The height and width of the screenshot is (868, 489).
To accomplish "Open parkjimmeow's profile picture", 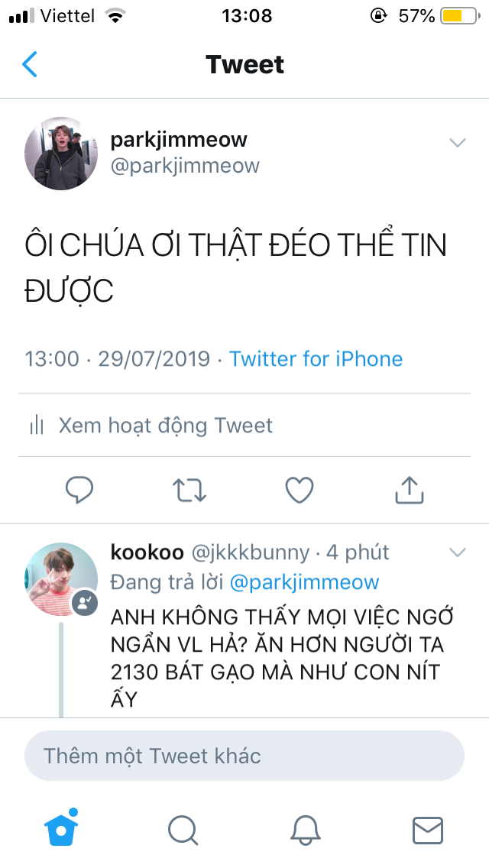I will tap(61, 154).
